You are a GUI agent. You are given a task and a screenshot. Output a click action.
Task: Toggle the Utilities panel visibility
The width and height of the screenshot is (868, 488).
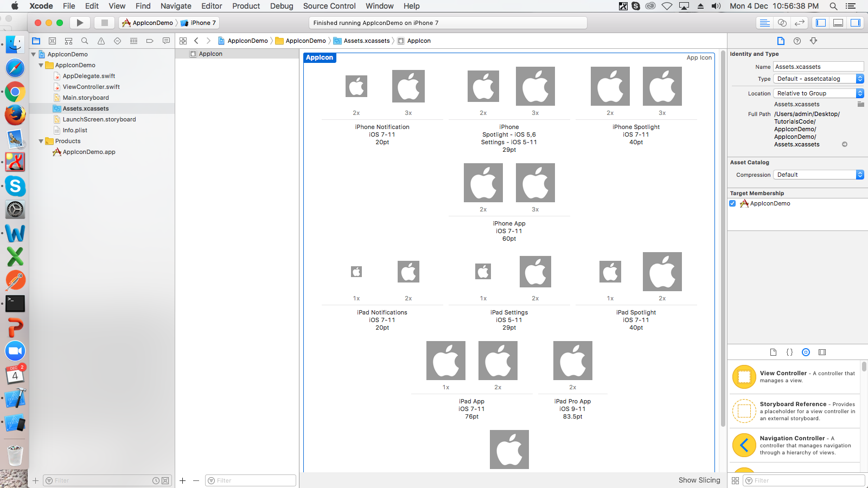click(856, 23)
